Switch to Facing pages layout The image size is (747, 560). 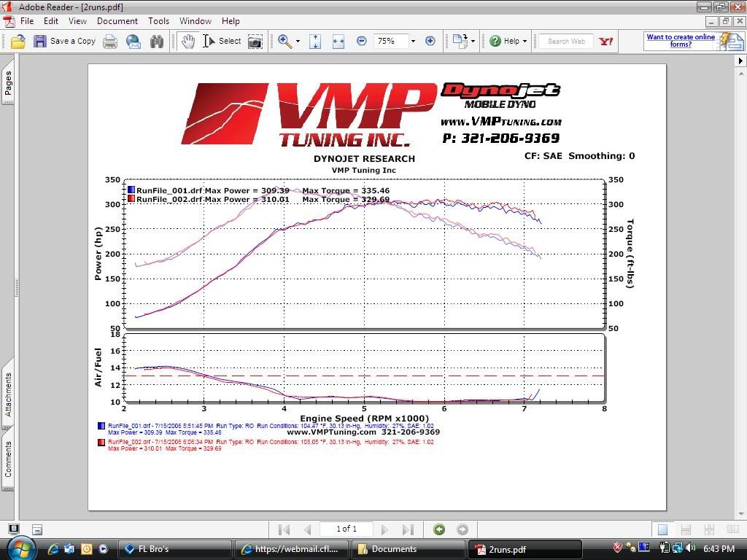click(733, 529)
